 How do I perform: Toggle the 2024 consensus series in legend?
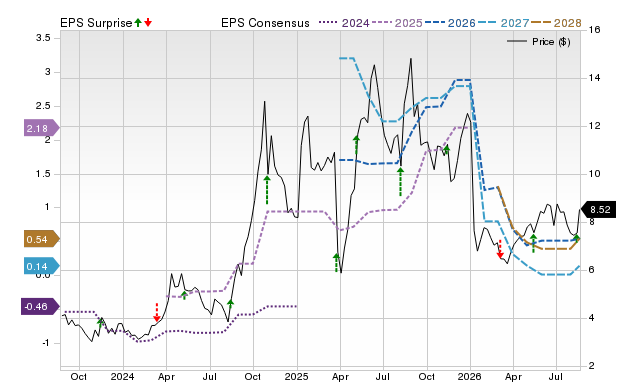pyautogui.click(x=344, y=23)
